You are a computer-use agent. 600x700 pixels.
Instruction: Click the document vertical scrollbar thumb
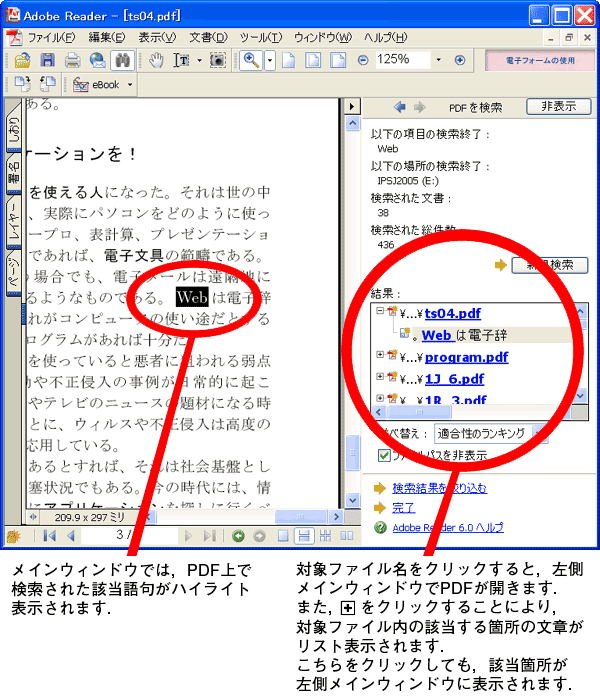353,452
